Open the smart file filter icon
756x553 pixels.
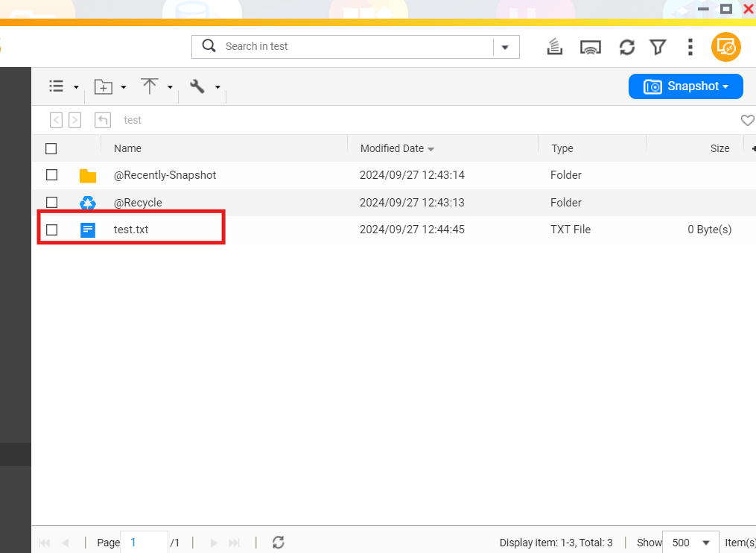658,47
